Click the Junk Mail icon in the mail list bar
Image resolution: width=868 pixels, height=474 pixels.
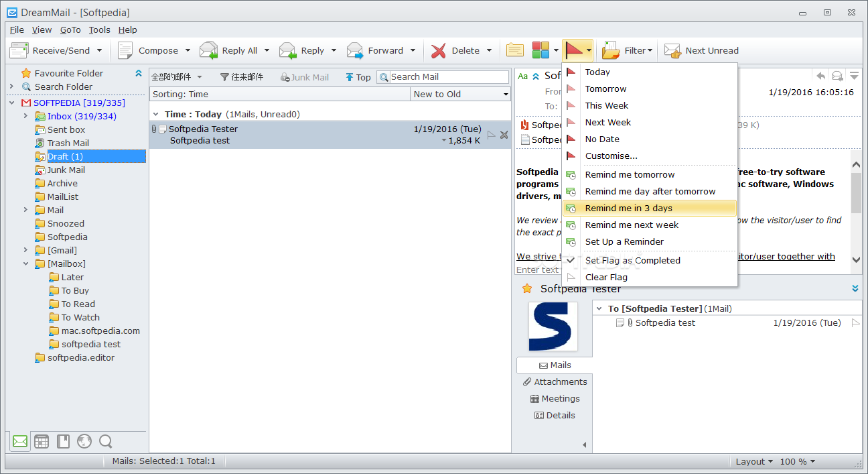pos(285,77)
